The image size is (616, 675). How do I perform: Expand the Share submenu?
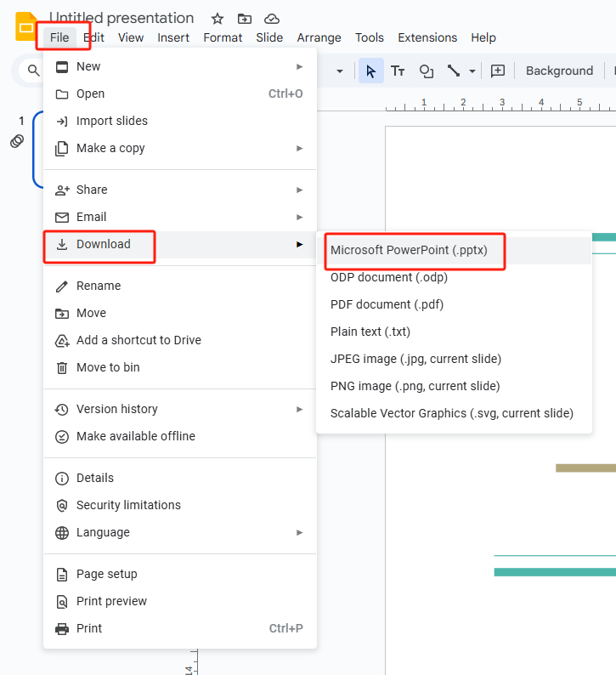pyautogui.click(x=180, y=190)
